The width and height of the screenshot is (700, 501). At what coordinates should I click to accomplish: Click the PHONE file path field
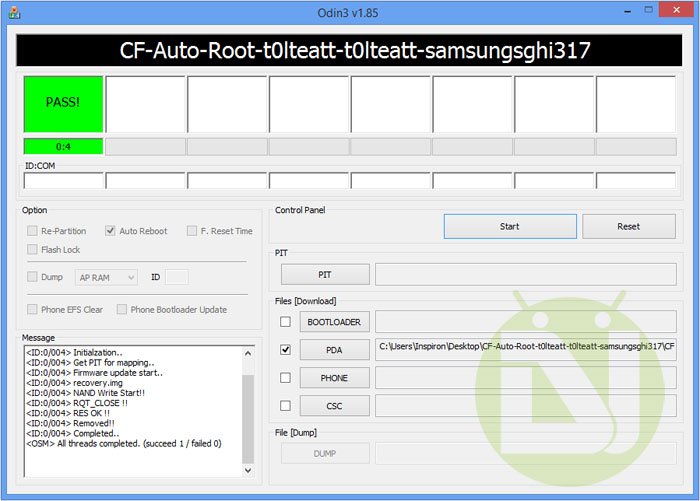tap(526, 378)
